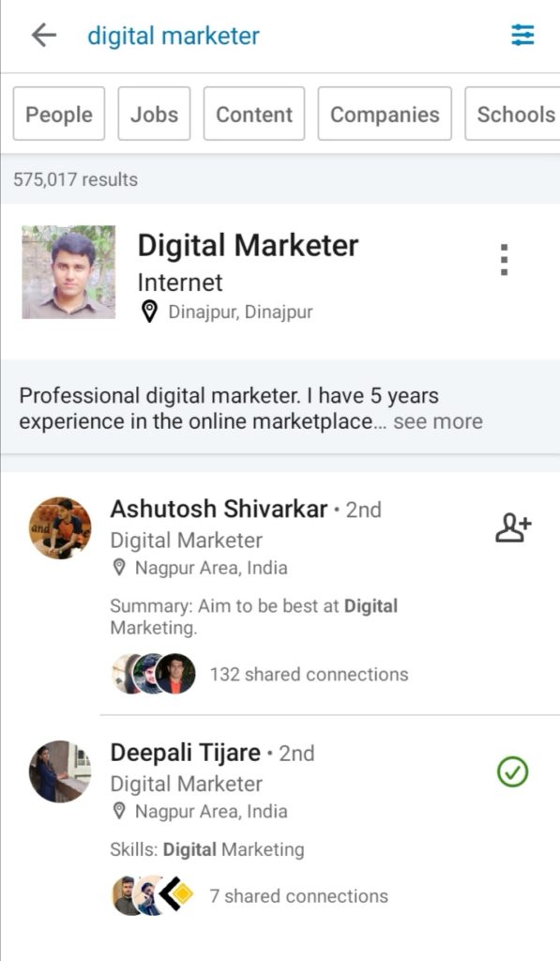
Task: Switch to the Jobs tab
Action: (154, 114)
